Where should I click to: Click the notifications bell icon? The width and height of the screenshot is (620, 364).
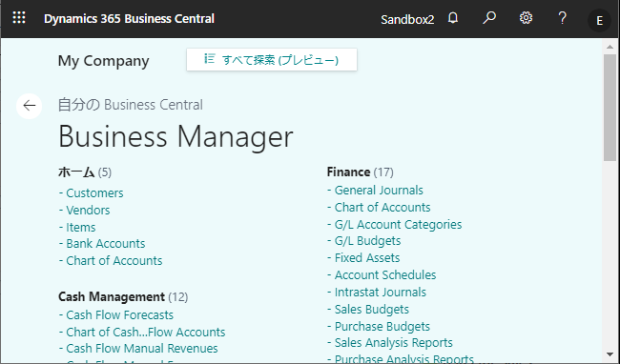point(453,18)
